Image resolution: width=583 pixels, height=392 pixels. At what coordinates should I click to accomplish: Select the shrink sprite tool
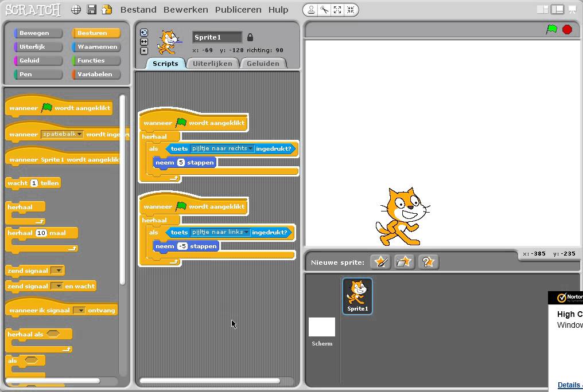click(351, 10)
